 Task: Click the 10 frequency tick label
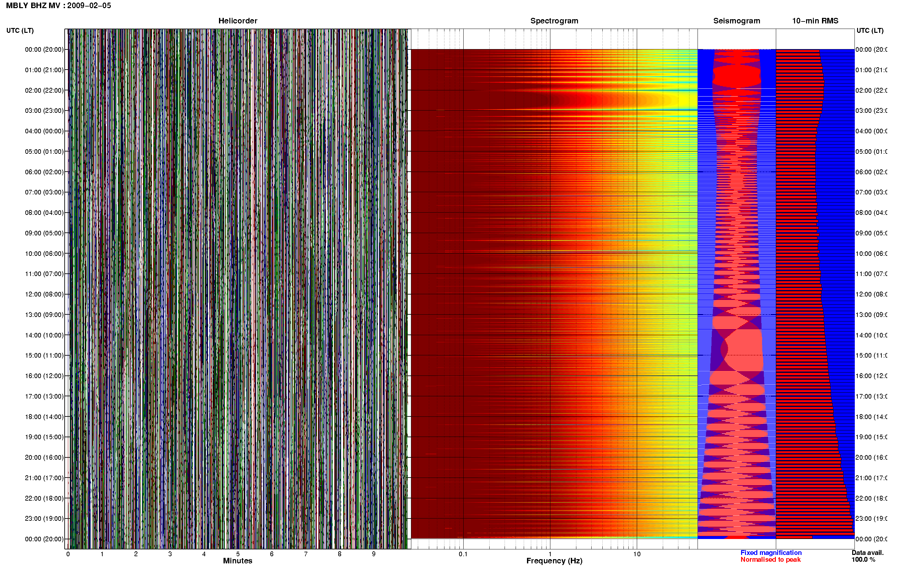[x=637, y=554]
